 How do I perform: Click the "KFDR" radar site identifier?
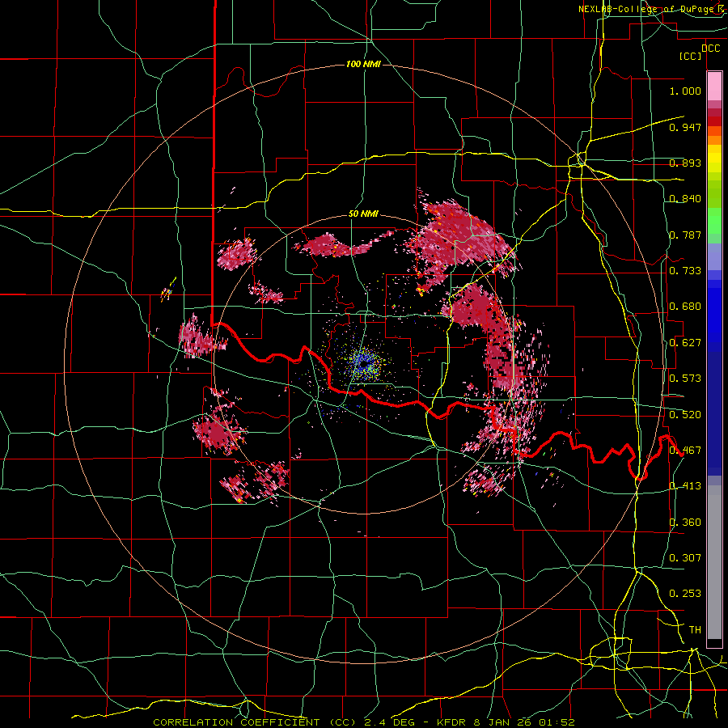click(453, 722)
